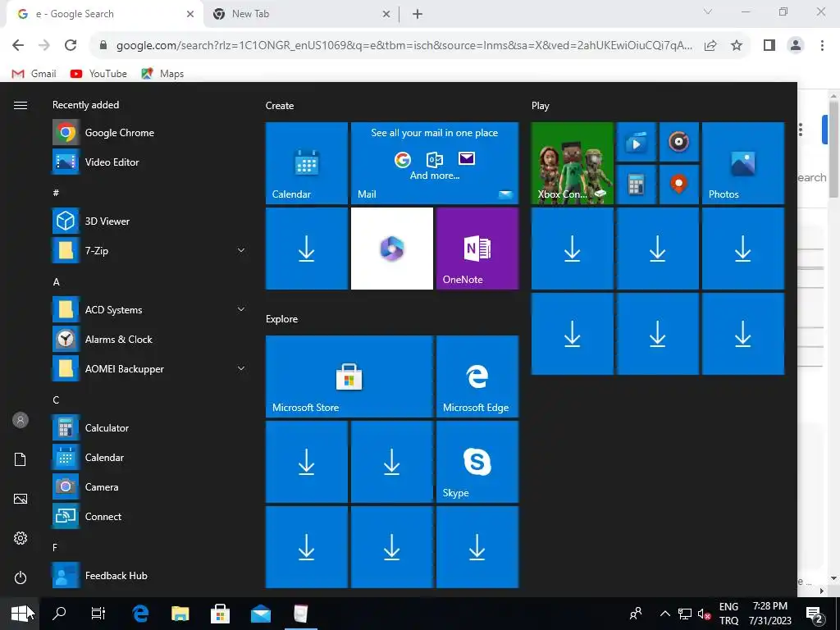This screenshot has width=840, height=630.
Task: Open Gmail bookmark
Action: 34,74
